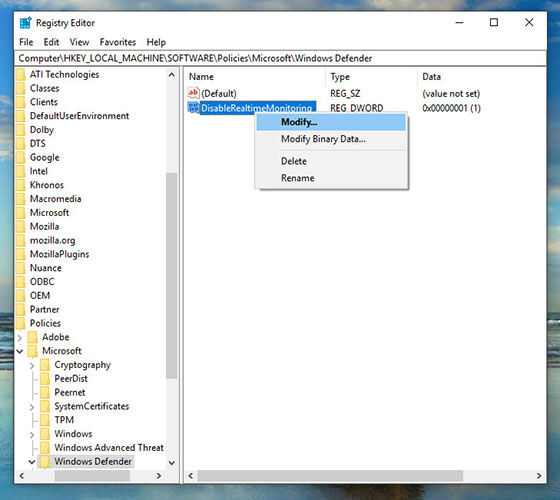The width and height of the screenshot is (560, 500).
Task: Expand the SystemCertificates key
Action: pyautogui.click(x=32, y=407)
